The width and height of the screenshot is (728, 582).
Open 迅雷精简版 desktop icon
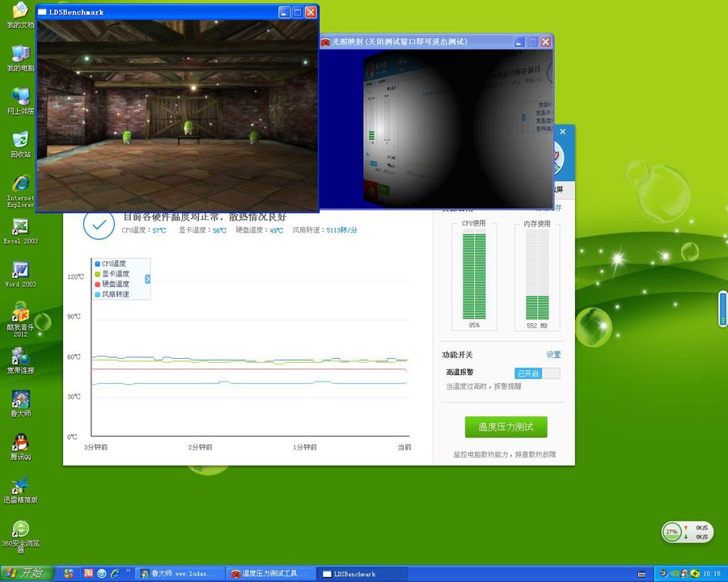coord(20,486)
